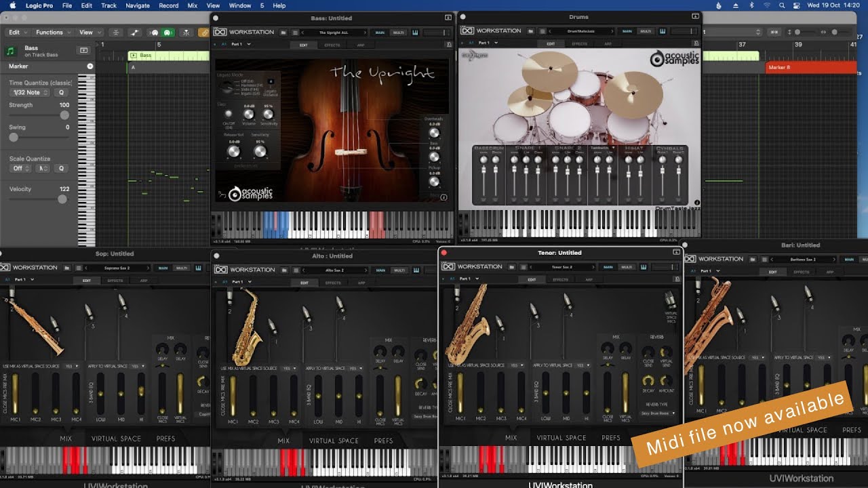
Task: Open the browser folder icon in Drums window
Action: click(x=530, y=31)
